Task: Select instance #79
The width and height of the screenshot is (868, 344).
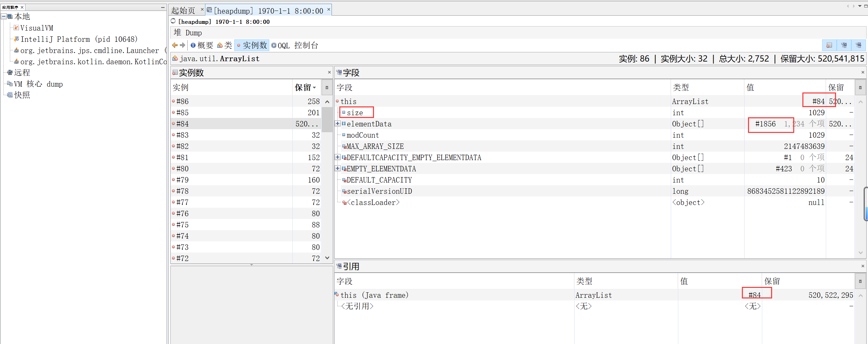Action: pos(246,180)
